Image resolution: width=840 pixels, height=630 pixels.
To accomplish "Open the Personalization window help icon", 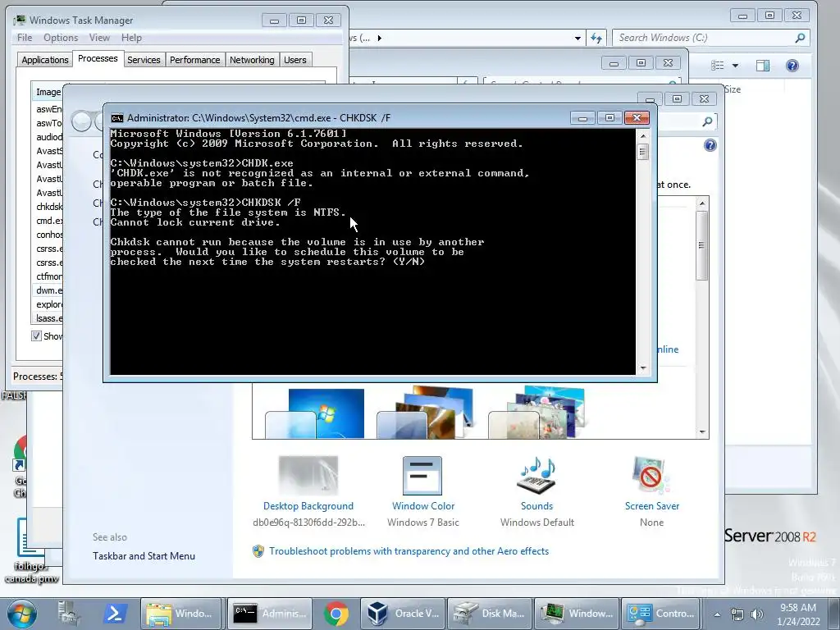I will click(x=710, y=145).
